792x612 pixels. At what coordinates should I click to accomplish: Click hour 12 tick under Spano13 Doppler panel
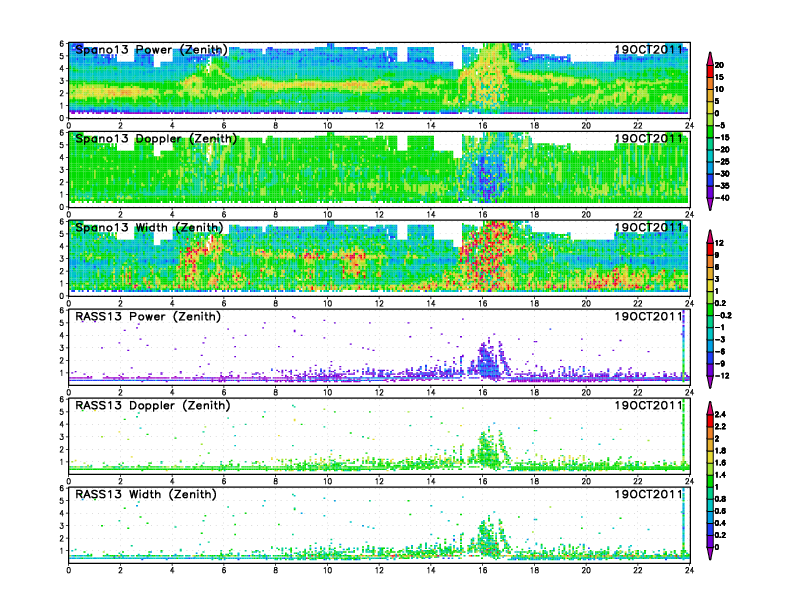[x=379, y=215]
